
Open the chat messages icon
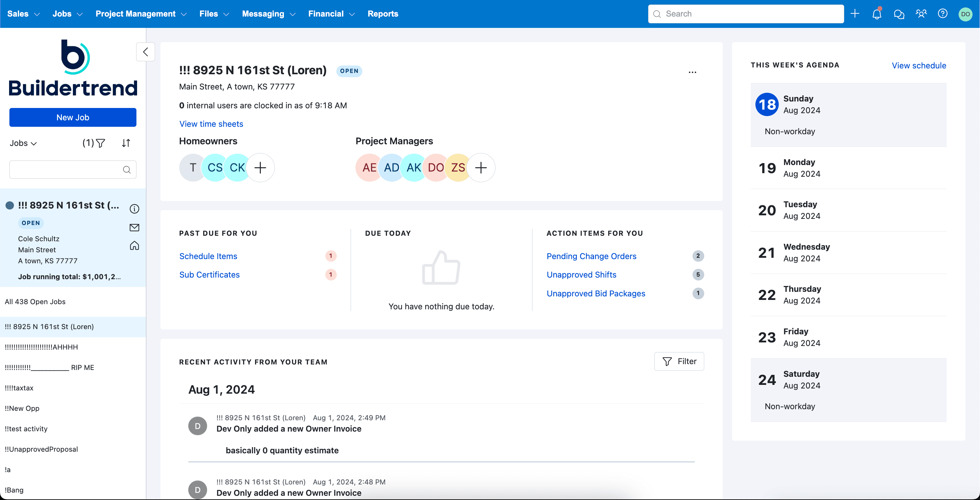tap(899, 14)
